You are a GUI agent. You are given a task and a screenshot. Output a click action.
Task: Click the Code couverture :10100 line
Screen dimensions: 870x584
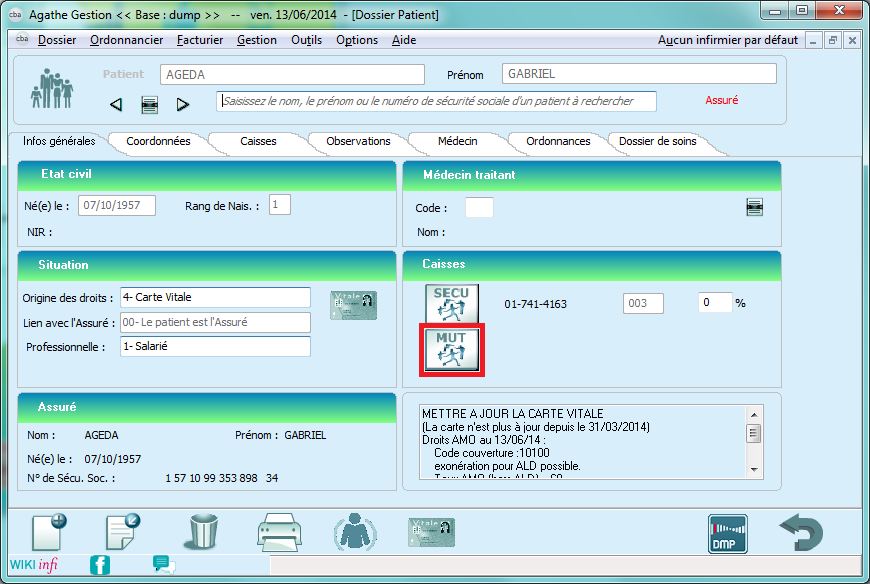[x=492, y=453]
